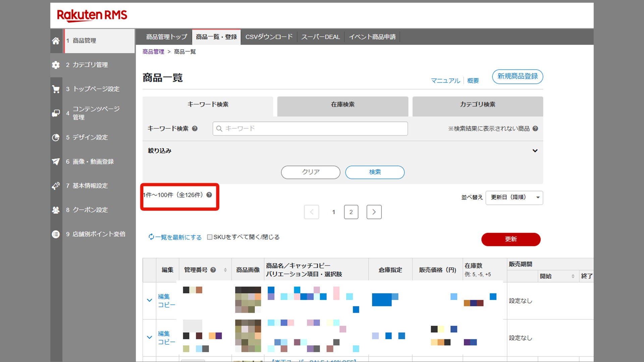Image resolution: width=644 pixels, height=362 pixels.
Task: Click the pie chart icon beside デザイン設定
Action: [x=56, y=137]
